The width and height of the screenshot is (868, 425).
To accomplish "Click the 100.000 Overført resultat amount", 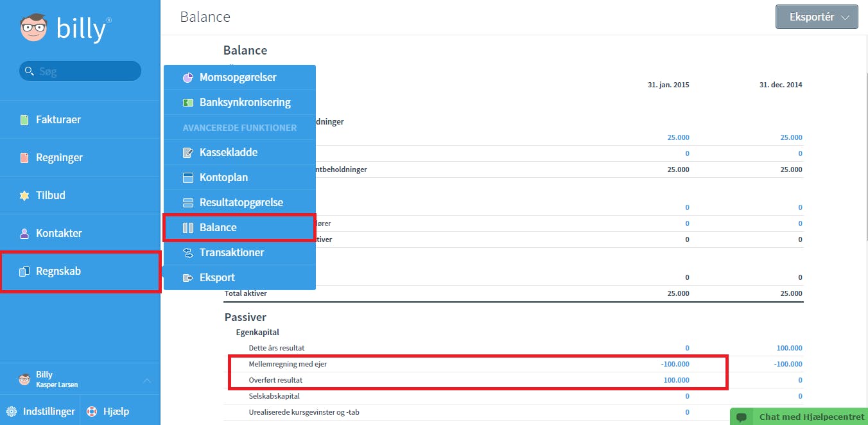I will tap(677, 380).
